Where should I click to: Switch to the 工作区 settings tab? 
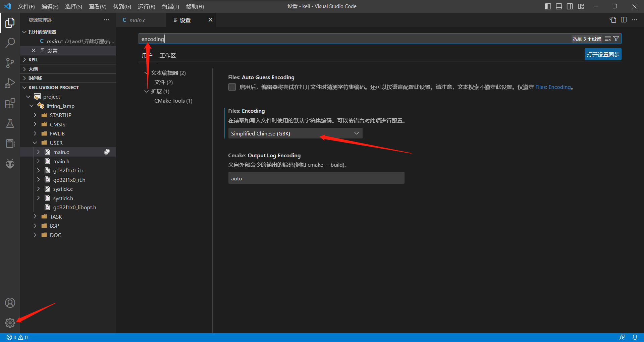167,56
